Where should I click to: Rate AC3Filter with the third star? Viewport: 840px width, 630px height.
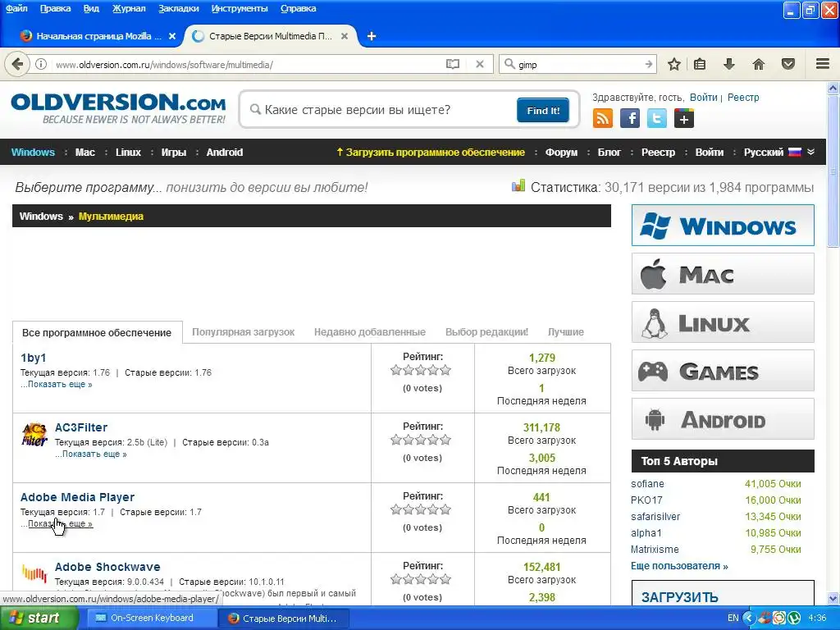point(421,440)
